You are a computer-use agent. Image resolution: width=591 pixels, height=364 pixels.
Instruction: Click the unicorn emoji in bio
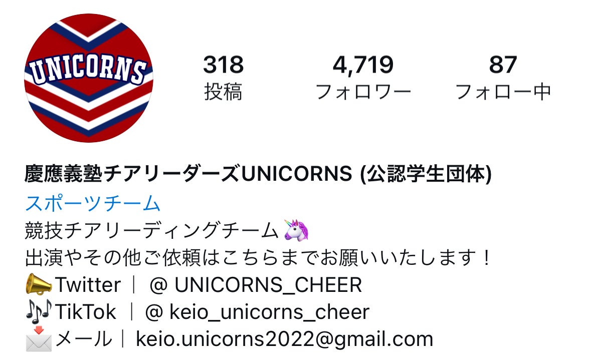coord(296,230)
